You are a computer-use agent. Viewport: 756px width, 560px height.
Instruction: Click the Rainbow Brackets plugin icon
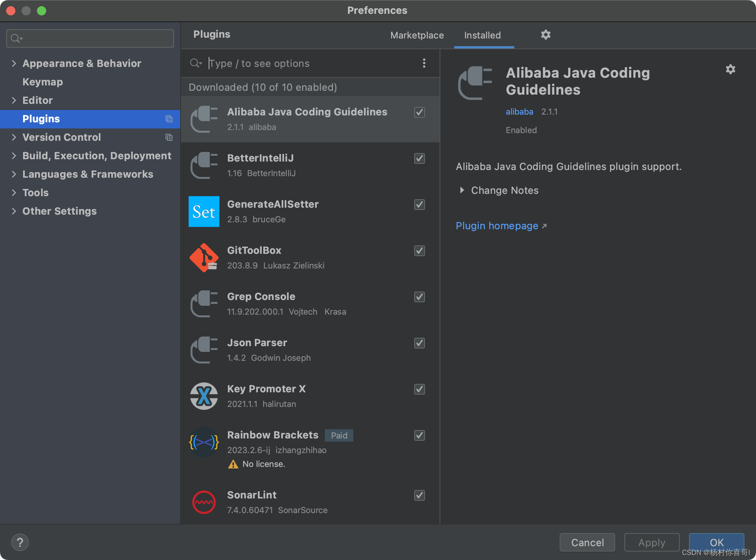click(x=204, y=442)
